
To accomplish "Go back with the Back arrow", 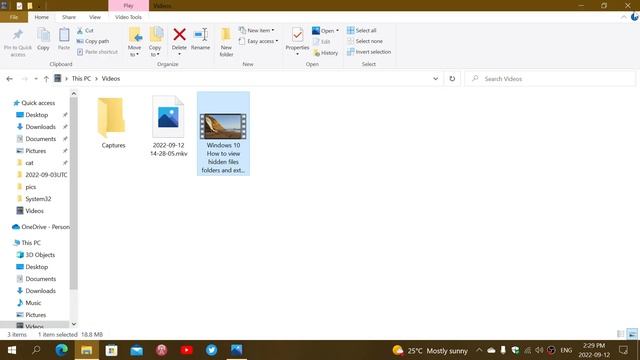I will tap(9, 79).
